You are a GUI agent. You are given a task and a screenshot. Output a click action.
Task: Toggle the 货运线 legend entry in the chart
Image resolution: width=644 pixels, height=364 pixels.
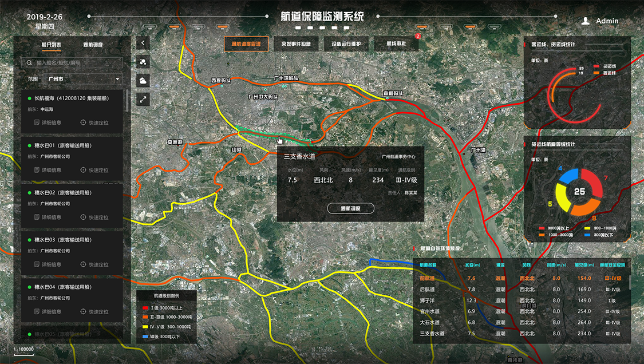598,68
